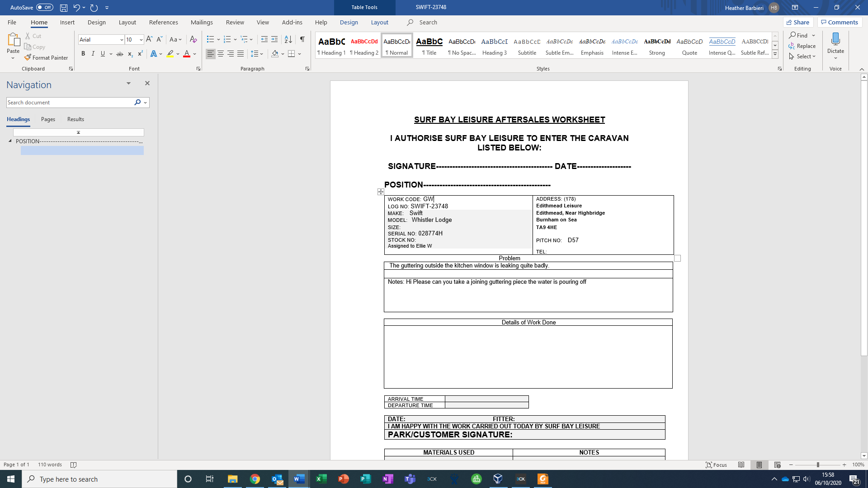Switch to the Pages navigation tab
This screenshot has height=488, width=868.
[x=48, y=119]
